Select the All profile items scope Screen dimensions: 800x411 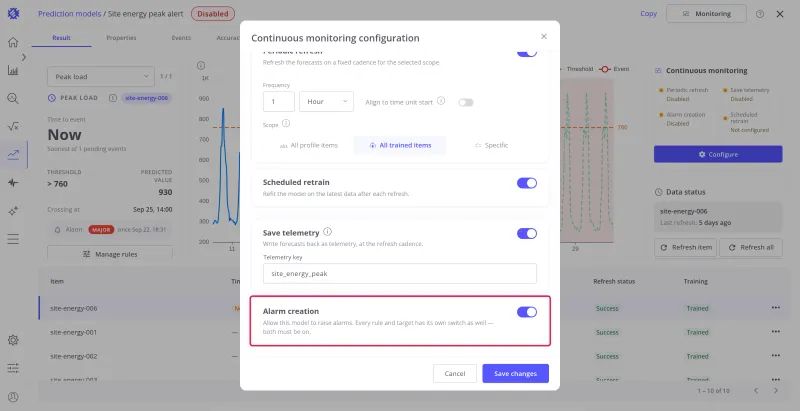tap(309, 145)
